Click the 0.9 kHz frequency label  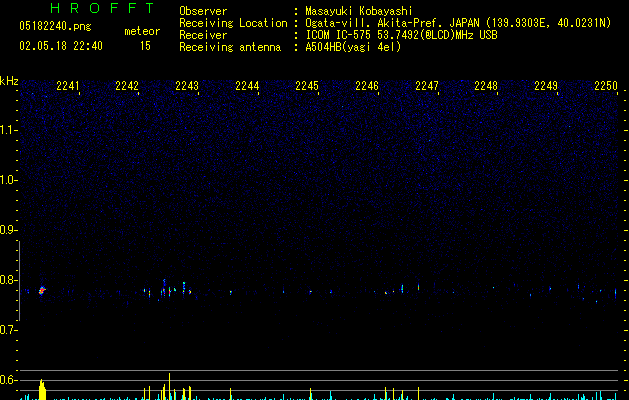[8, 230]
